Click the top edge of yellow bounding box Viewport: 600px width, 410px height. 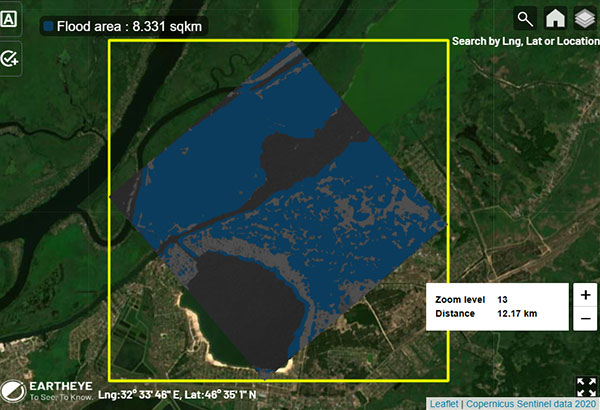(280, 41)
